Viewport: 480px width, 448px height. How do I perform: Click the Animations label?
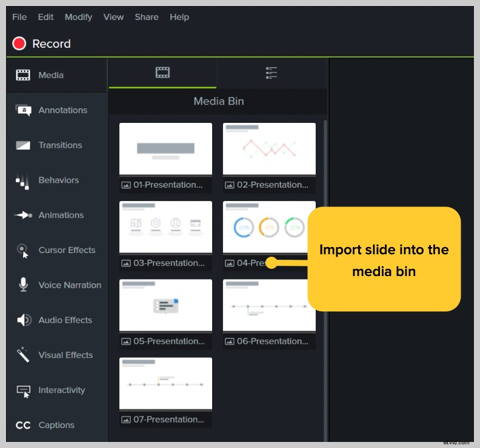point(61,215)
